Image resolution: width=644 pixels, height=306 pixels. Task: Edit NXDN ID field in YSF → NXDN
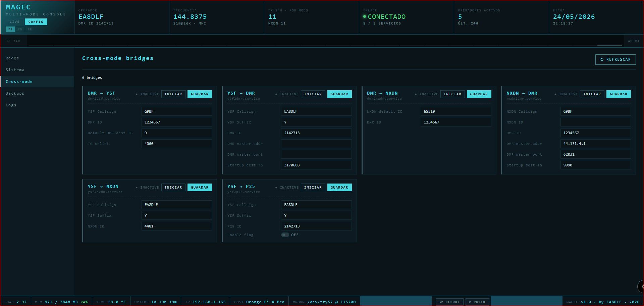tap(176, 226)
